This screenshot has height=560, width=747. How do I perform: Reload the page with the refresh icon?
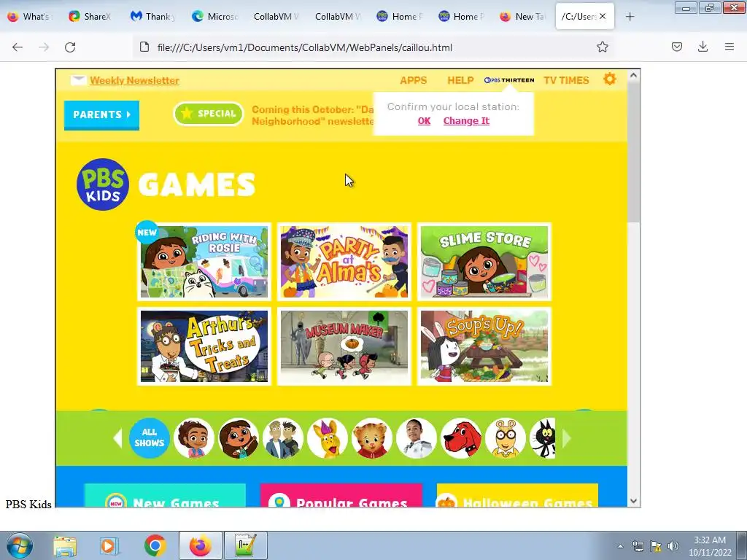pos(70,47)
